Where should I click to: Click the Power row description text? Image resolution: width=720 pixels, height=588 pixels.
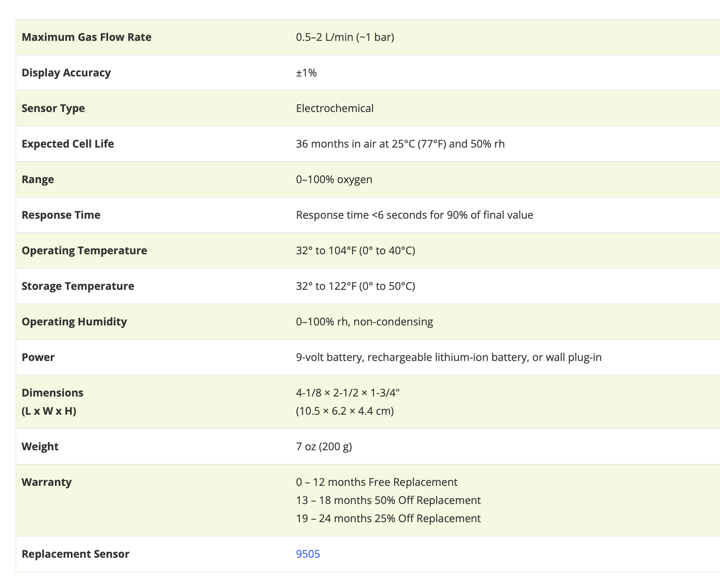pyautogui.click(x=449, y=357)
